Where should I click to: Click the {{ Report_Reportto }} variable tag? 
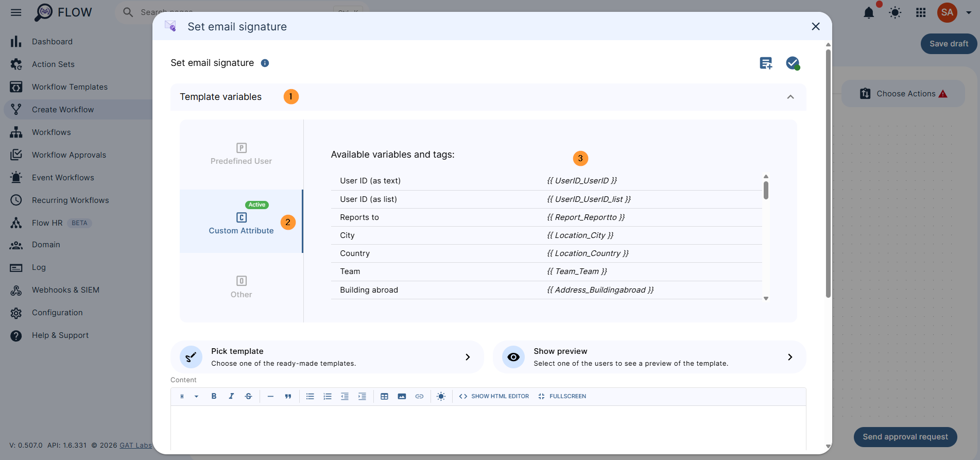click(x=586, y=217)
